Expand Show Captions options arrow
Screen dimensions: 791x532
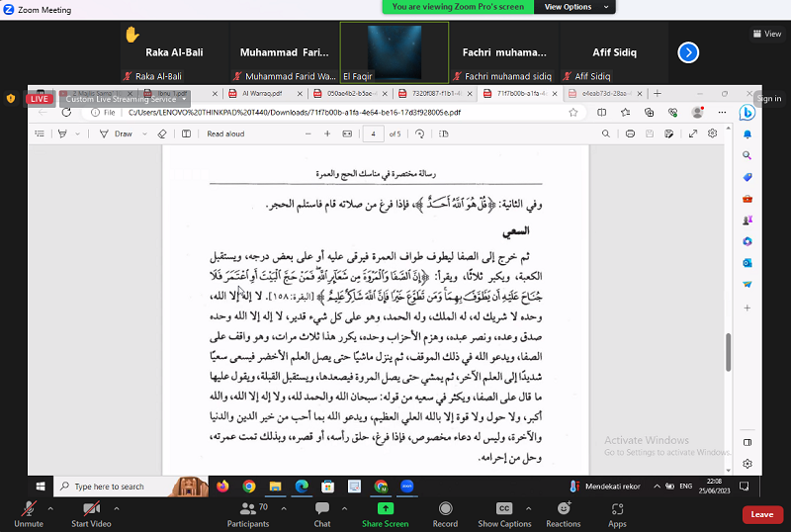[528, 508]
